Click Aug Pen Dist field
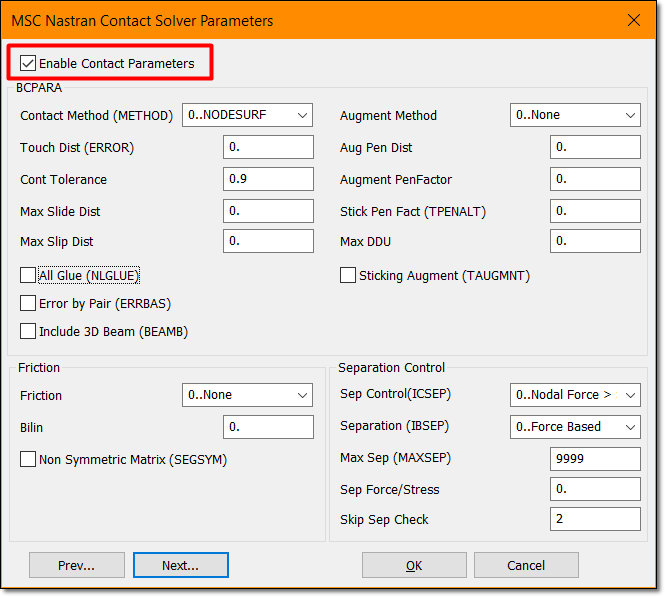This screenshot has width=665, height=597. [595, 147]
